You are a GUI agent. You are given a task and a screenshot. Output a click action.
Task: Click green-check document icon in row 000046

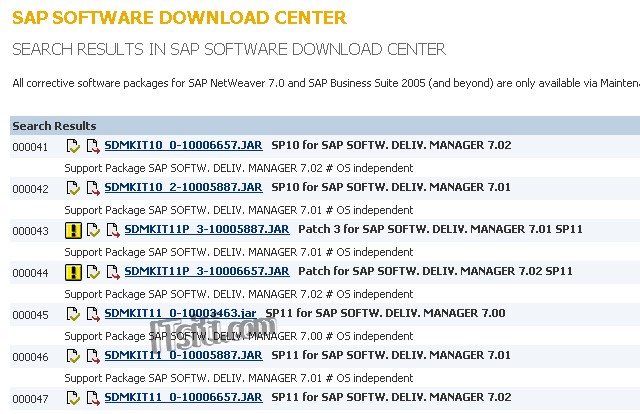click(73, 356)
